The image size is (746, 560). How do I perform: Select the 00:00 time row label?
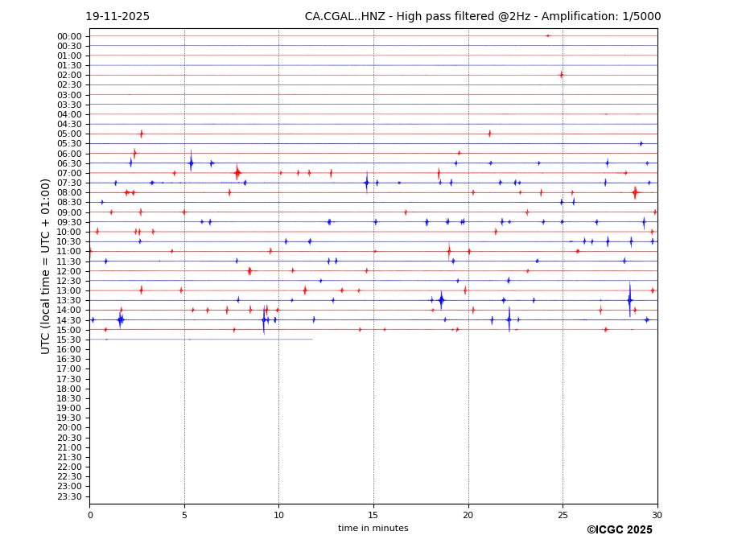pos(69,36)
